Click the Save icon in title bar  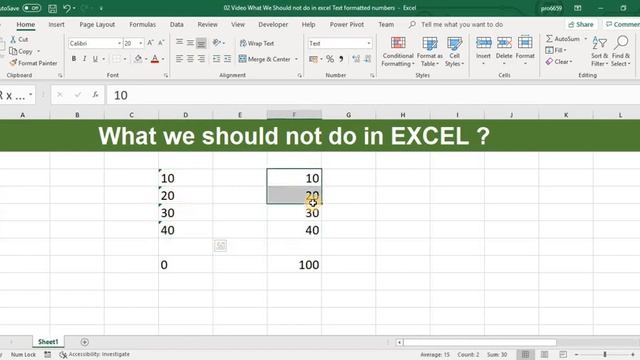click(x=52, y=8)
